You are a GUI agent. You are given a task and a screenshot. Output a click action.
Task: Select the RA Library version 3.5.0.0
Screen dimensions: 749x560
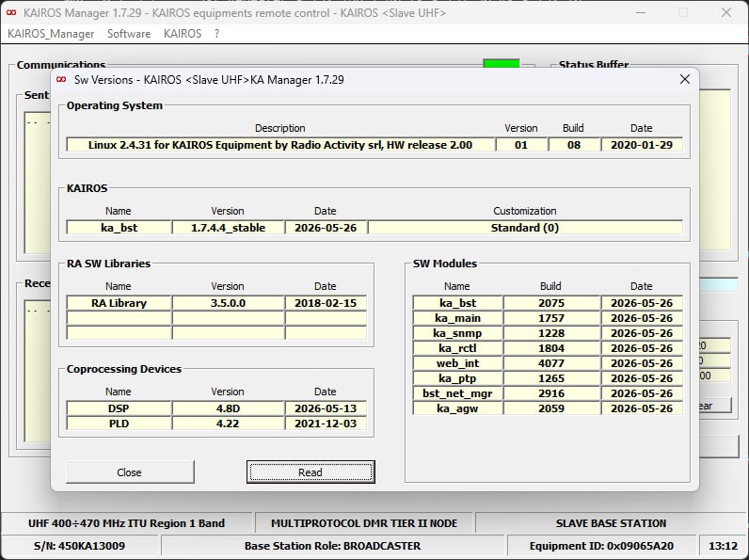click(x=228, y=303)
